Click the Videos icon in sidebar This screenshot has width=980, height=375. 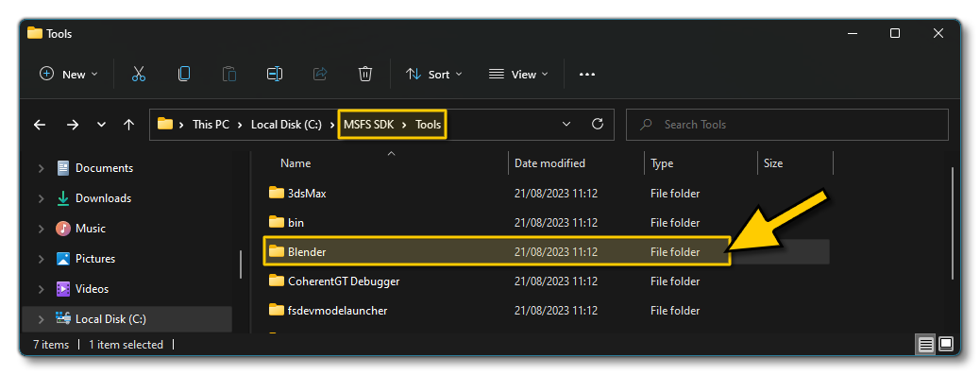[x=63, y=289]
